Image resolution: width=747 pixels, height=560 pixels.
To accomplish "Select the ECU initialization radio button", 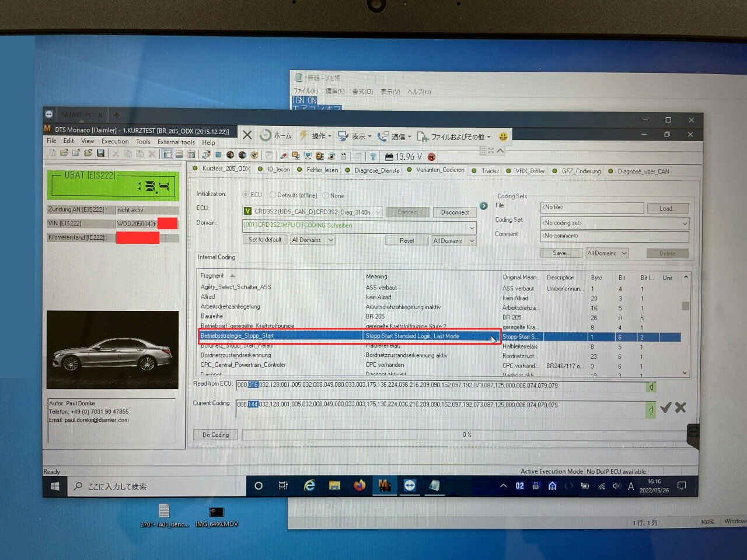I will (x=246, y=195).
